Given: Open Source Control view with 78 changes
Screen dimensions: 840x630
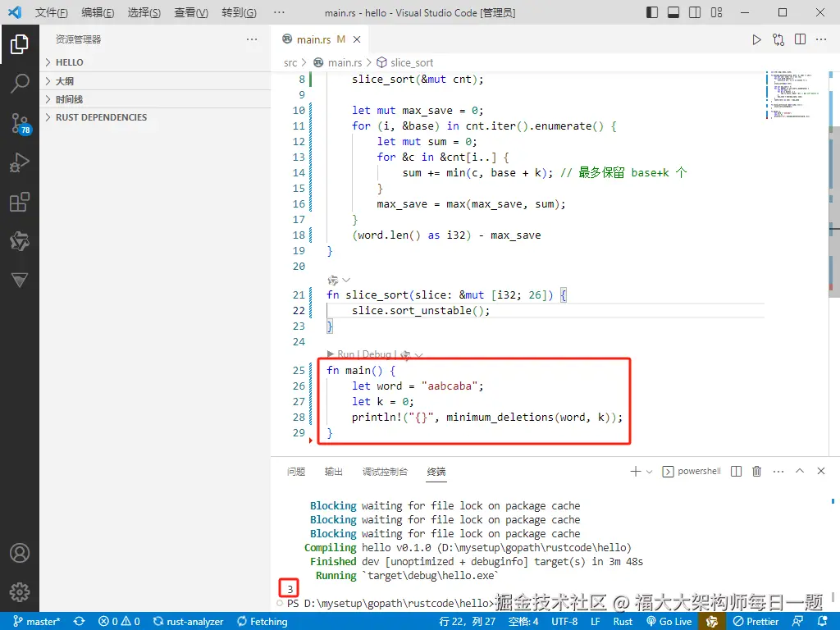Looking at the screenshot, I should (20, 123).
